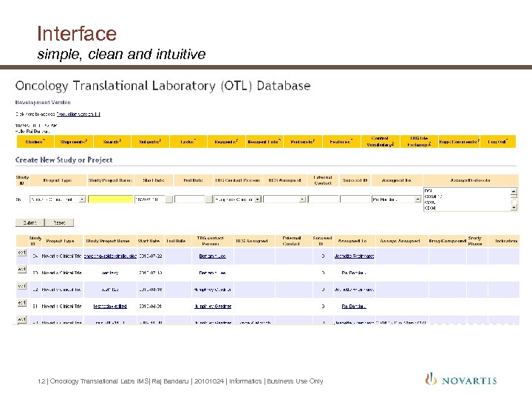Open the End Date calendar picker button
The width and height of the screenshot is (532, 399).
pos(209,199)
